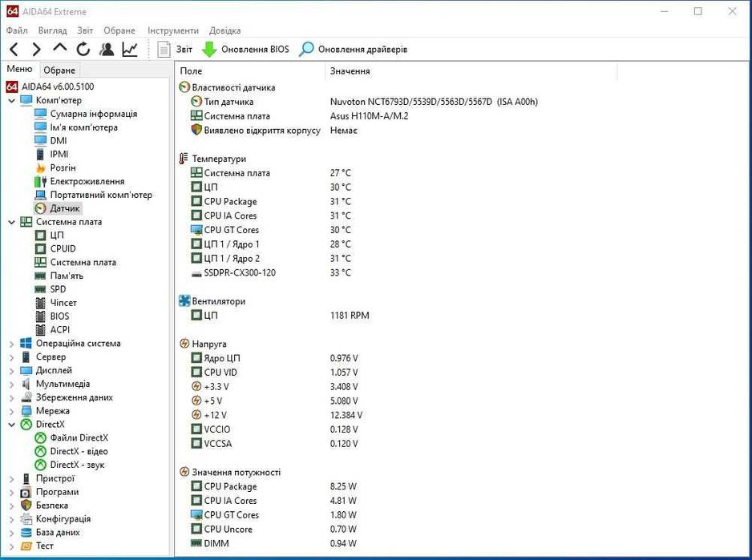Screen dimensions: 752x560
Task: Open the Звіт menu in menu bar
Action: 85,30
